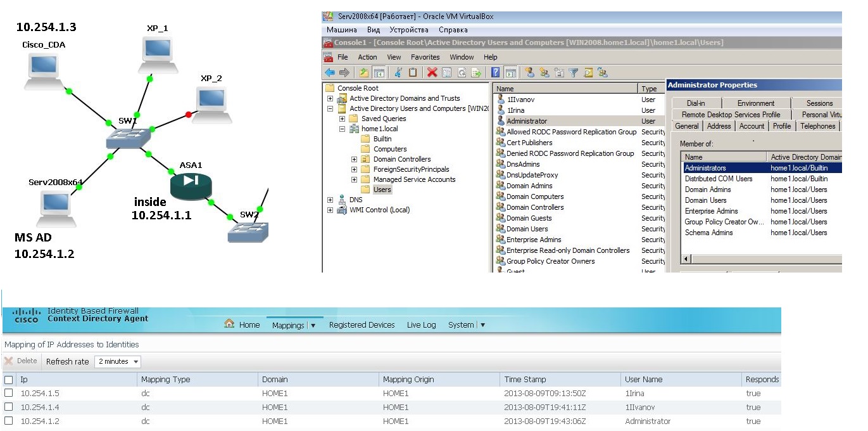Image resolution: width=868 pixels, height=431 pixels.
Task: Select the XP_2 computer node in the topology
Action: click(211, 105)
